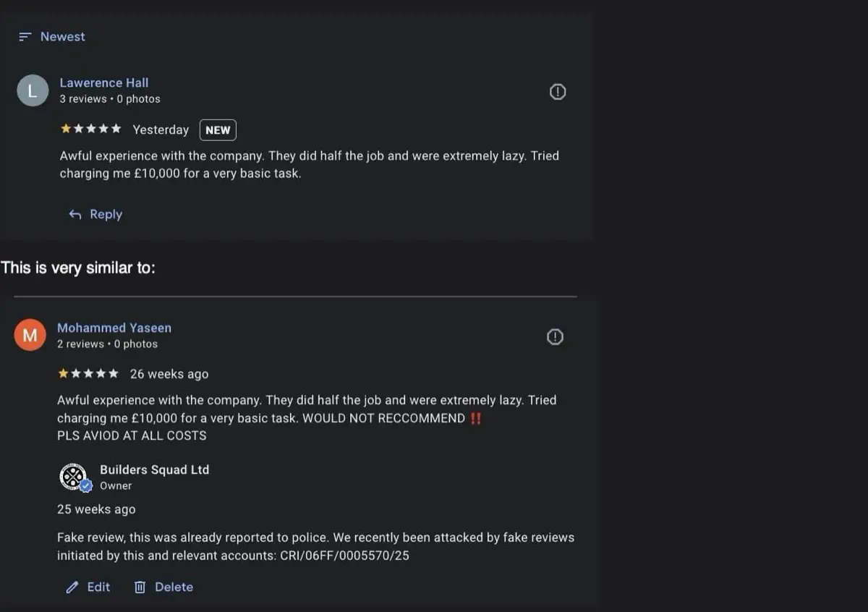The image size is (868, 612).
Task: Click the Builders Squad Ltd logo thumbnail
Action: [74, 477]
